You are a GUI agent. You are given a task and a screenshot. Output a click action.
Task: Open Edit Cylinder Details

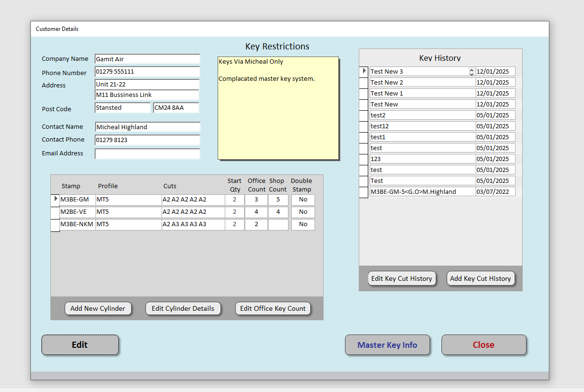tap(183, 308)
